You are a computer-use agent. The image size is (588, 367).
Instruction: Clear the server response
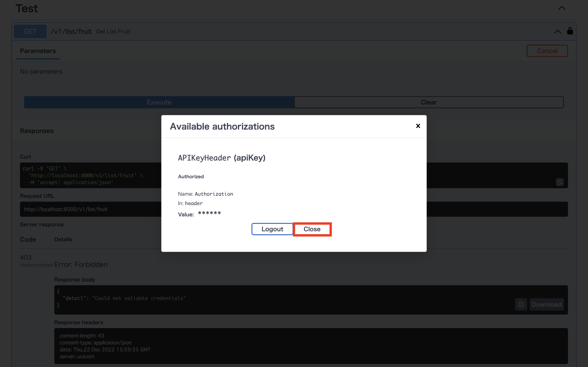tap(428, 102)
